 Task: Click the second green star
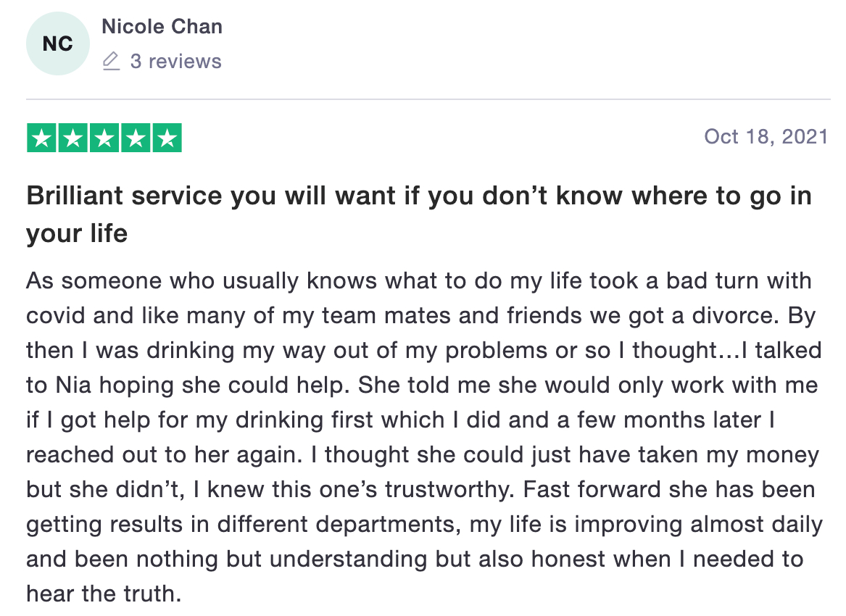pos(72,138)
